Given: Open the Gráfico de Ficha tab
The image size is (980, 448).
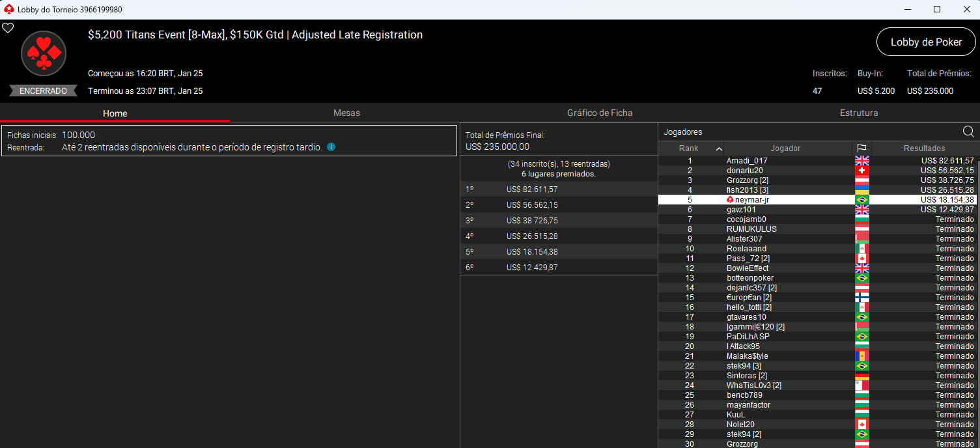Looking at the screenshot, I should pyautogui.click(x=599, y=113).
